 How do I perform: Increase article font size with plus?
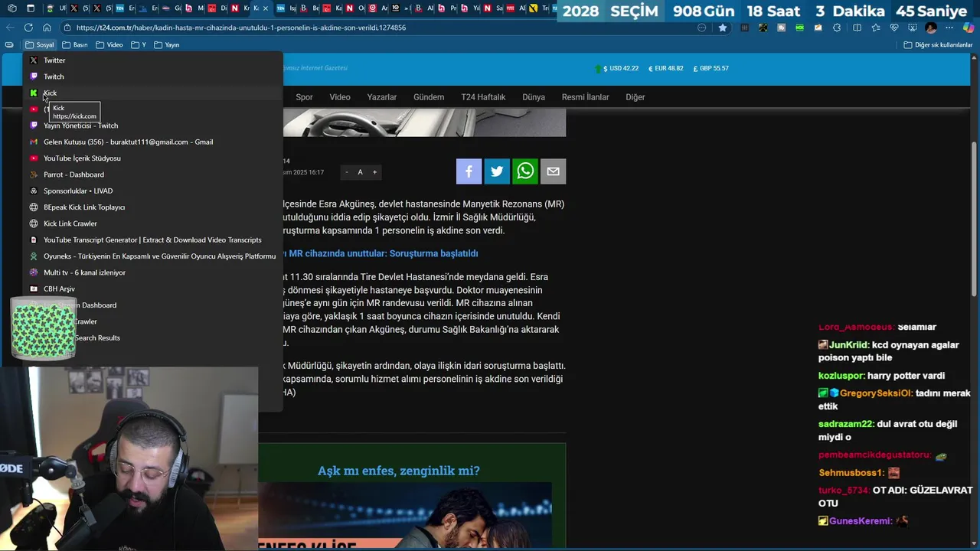pos(374,172)
